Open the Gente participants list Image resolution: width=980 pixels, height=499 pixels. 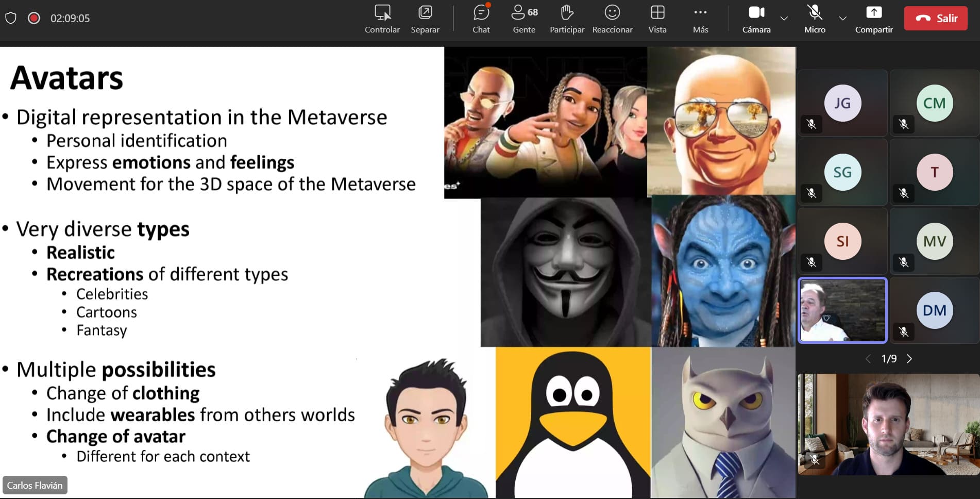524,19
